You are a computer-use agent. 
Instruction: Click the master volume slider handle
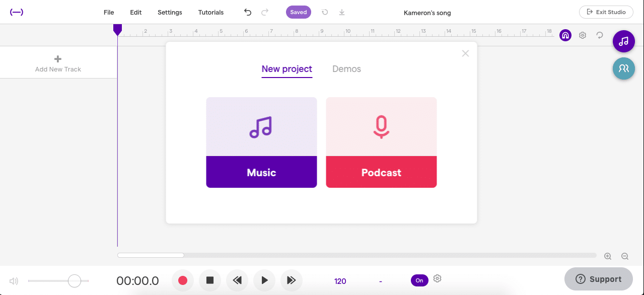tap(74, 280)
